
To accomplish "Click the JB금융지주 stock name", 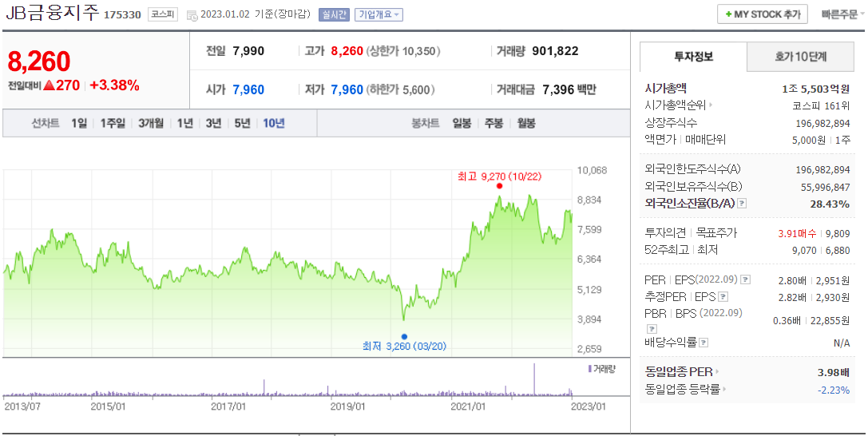I will click(x=52, y=14).
